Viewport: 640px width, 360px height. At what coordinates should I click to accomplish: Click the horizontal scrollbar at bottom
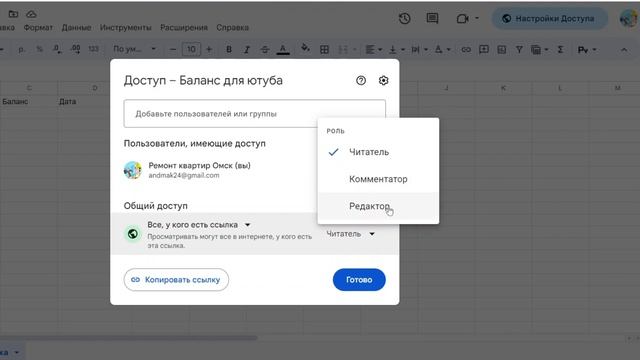click(x=129, y=338)
